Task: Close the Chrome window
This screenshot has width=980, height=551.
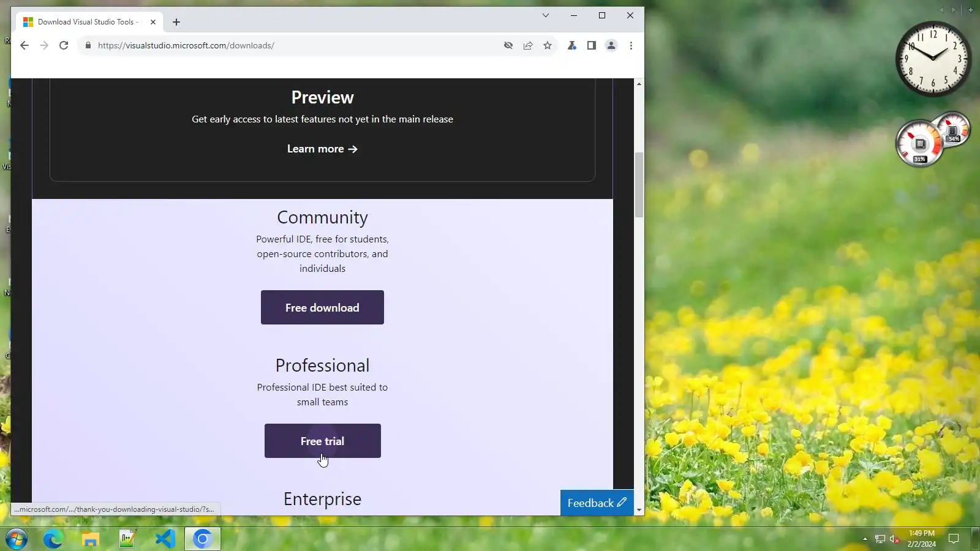Action: [630, 15]
